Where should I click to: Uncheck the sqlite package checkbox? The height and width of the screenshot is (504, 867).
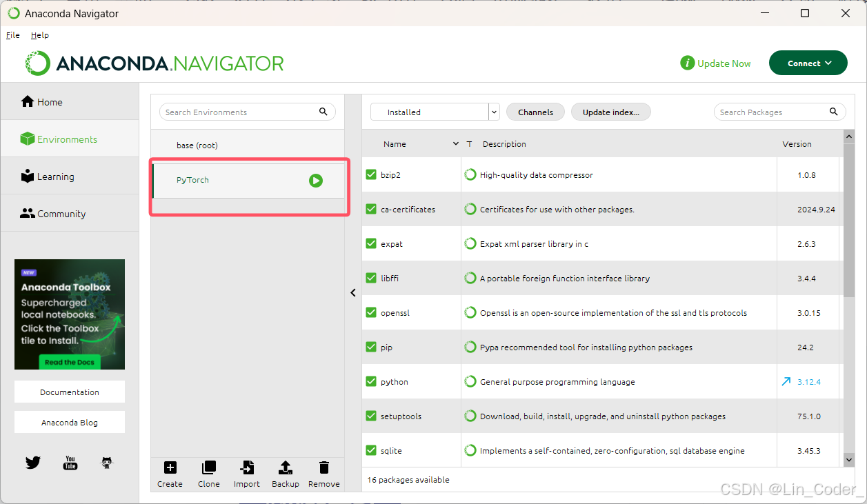371,450
